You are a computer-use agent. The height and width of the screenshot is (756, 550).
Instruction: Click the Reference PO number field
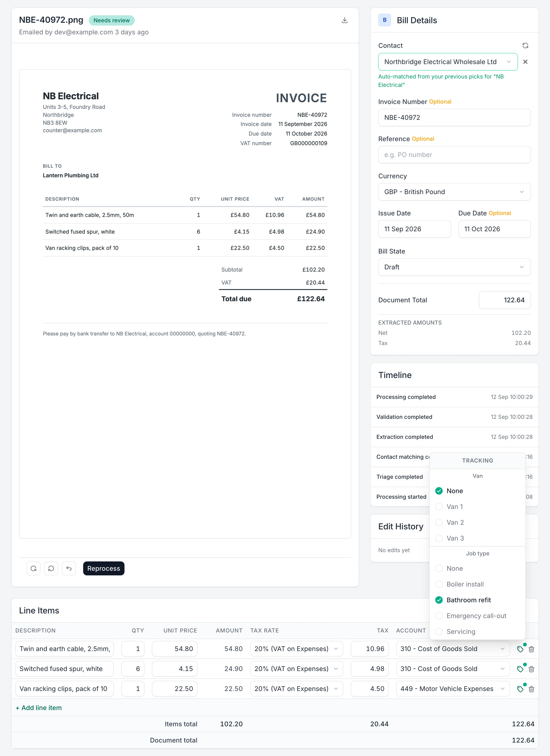(x=454, y=155)
